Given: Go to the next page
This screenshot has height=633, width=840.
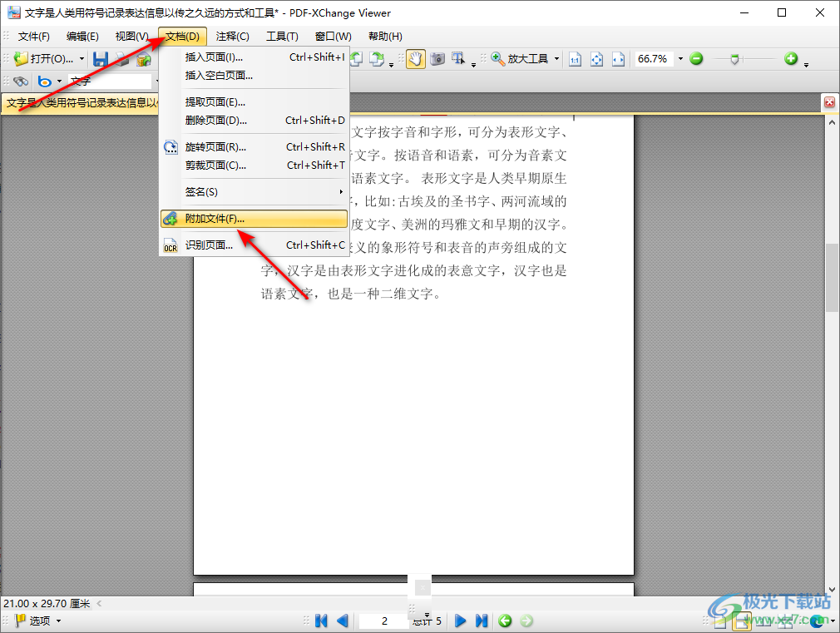Looking at the screenshot, I should click(x=460, y=621).
